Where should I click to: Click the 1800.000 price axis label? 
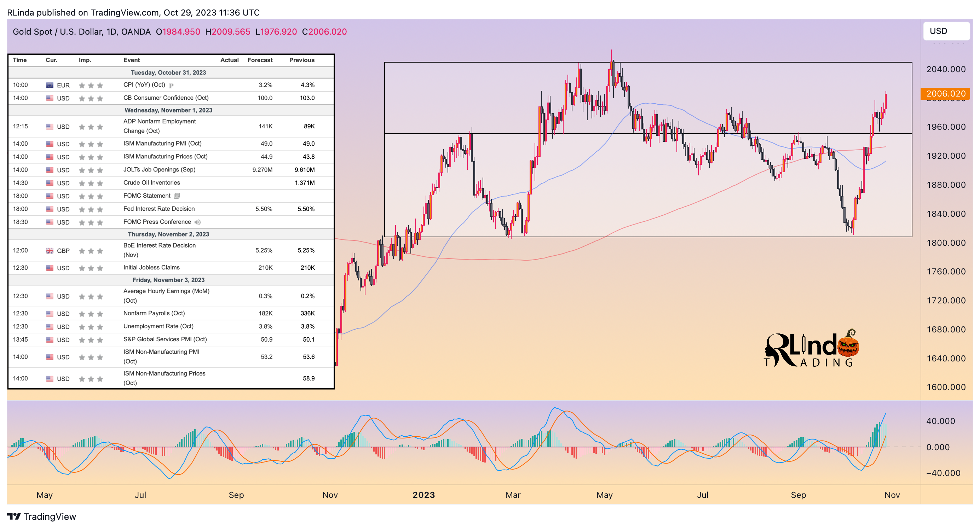[946, 243]
